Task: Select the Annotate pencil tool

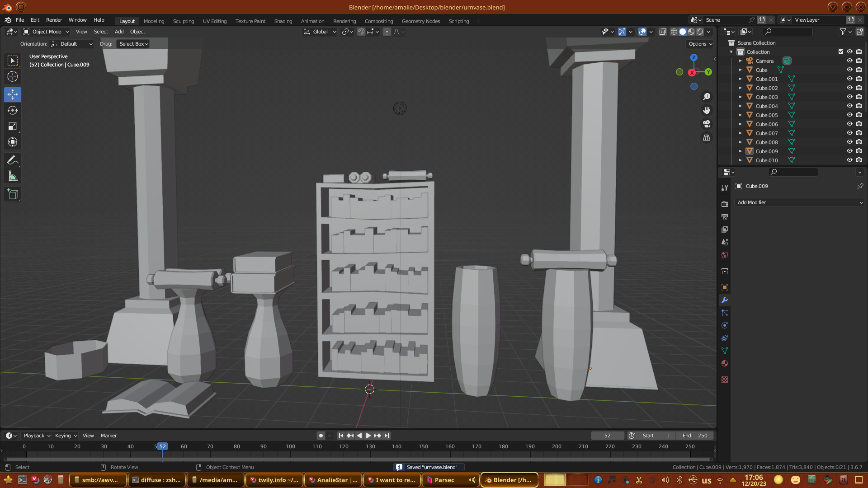Action: point(13,160)
